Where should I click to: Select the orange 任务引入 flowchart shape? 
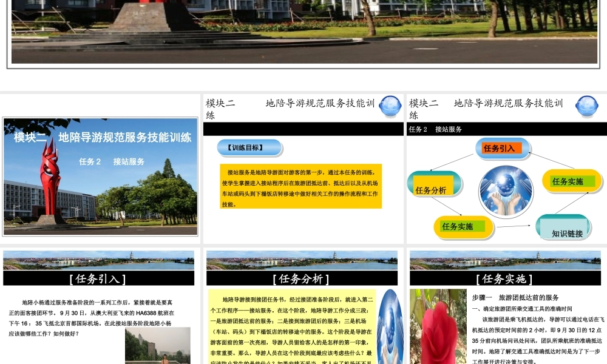(x=503, y=147)
